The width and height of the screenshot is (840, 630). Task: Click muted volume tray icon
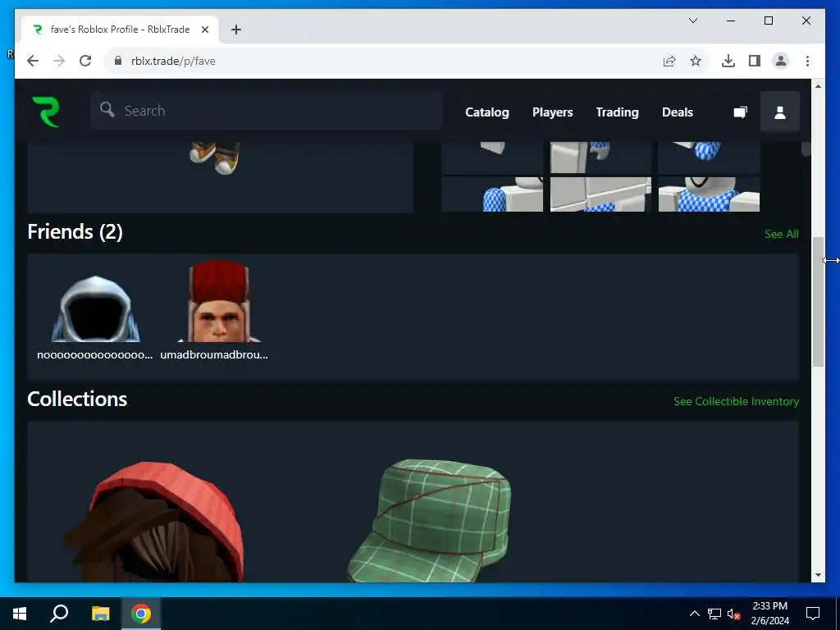pos(734,614)
